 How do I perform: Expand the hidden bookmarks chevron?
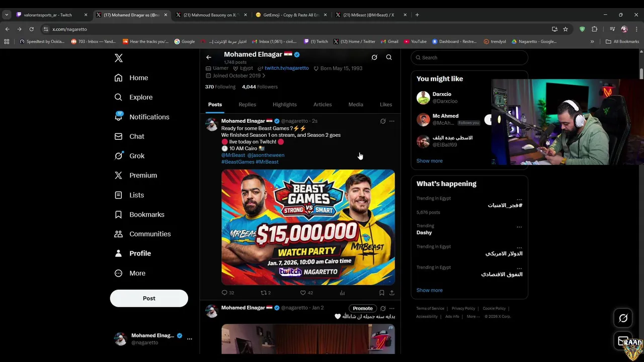[592, 42]
